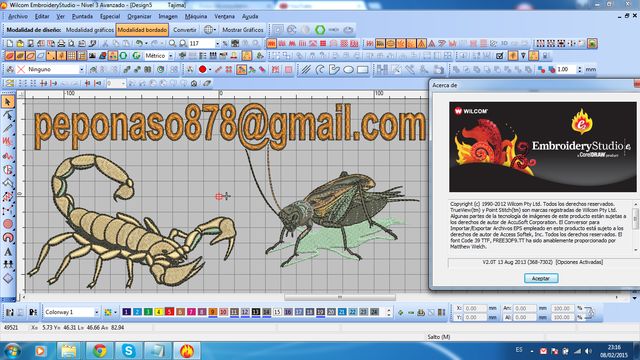Open a design file with the yellow folder icon
Image resolution: width=640 pixels, height=360 pixels.
[x=20, y=43]
